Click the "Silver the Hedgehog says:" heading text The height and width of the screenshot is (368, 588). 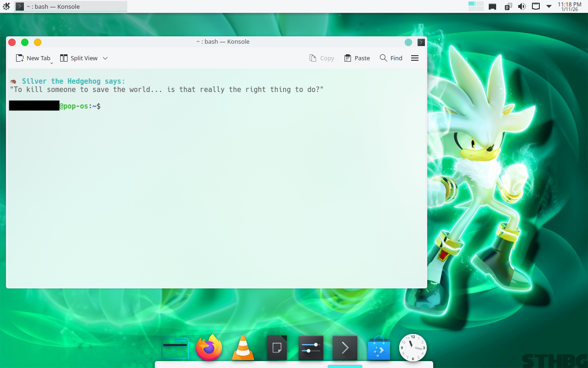(x=73, y=81)
